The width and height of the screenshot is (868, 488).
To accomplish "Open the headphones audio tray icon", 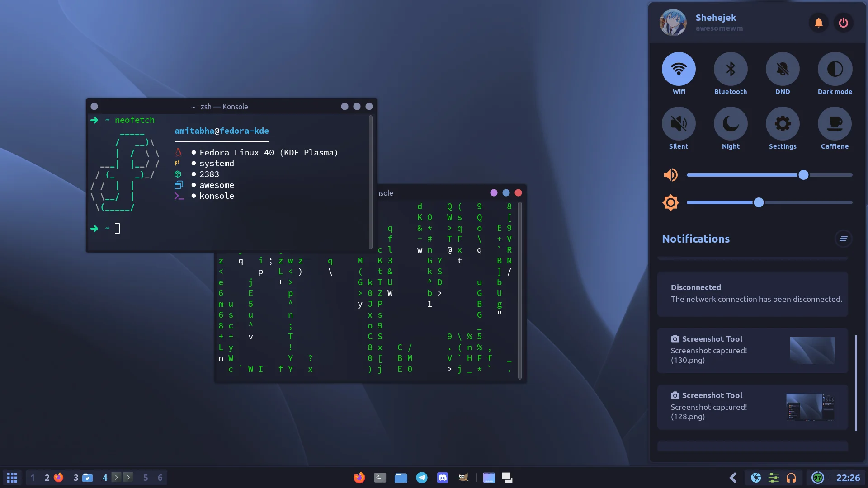I will pyautogui.click(x=791, y=478).
